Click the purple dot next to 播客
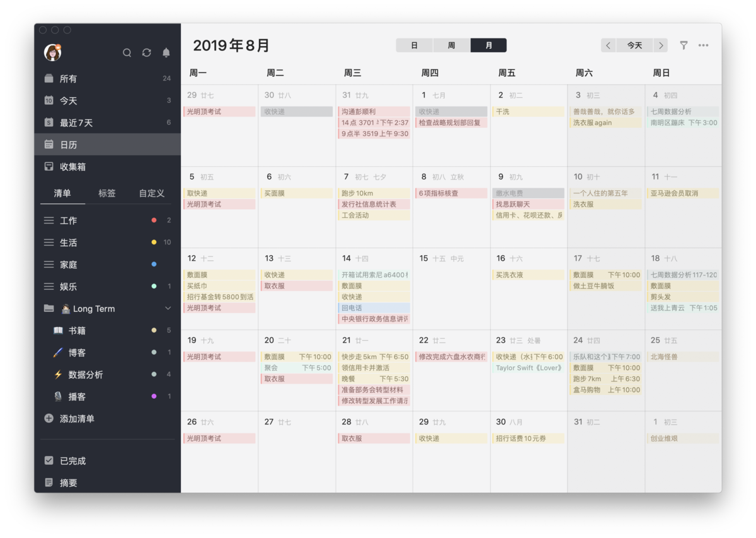756x538 pixels. click(154, 397)
